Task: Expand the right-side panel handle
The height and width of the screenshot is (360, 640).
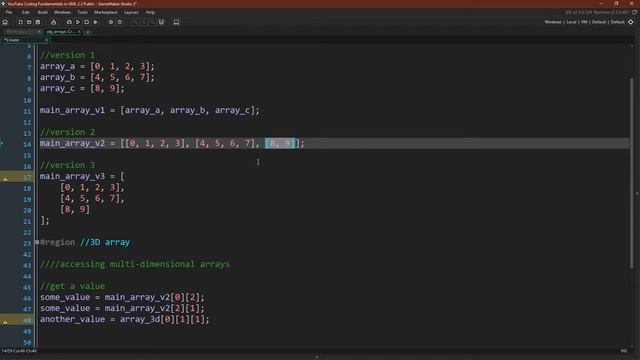Action: click(637, 193)
